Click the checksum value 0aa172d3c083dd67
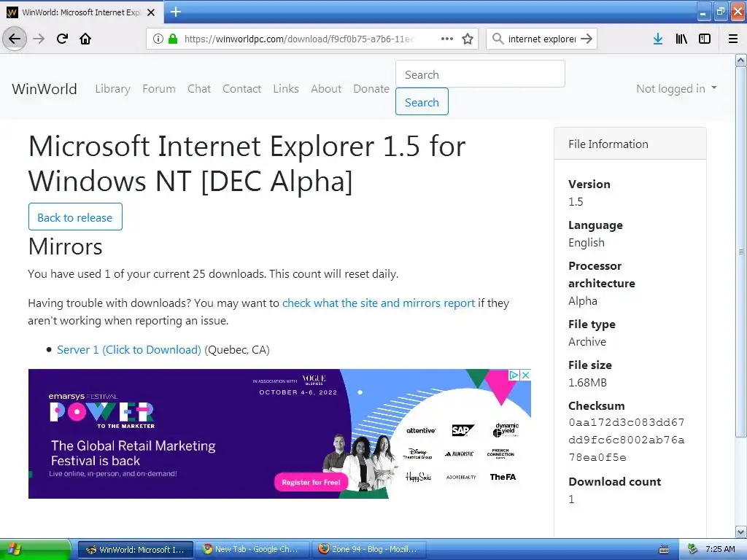Viewport: 747px width, 560px height. click(x=627, y=422)
